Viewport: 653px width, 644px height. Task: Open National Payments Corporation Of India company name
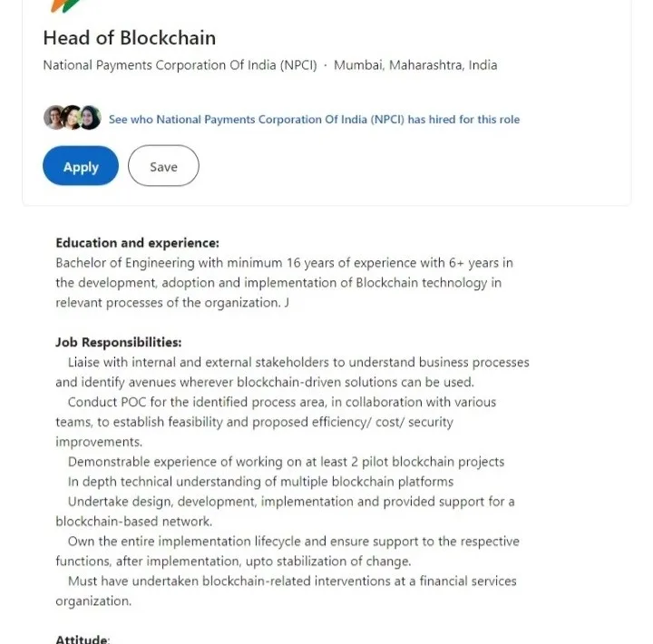click(180, 65)
